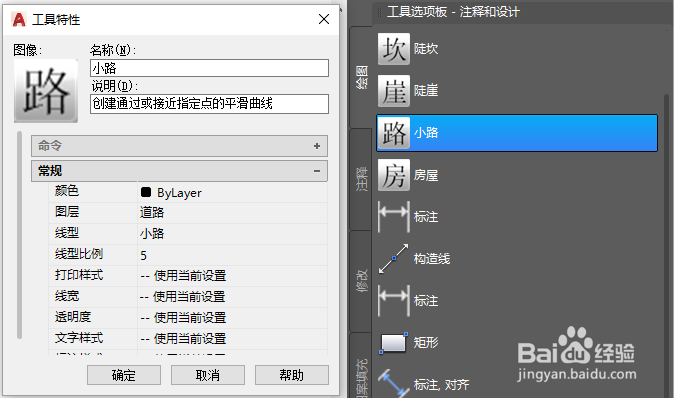
Task: Close the 工具特性 dialog
Action: pos(324,19)
